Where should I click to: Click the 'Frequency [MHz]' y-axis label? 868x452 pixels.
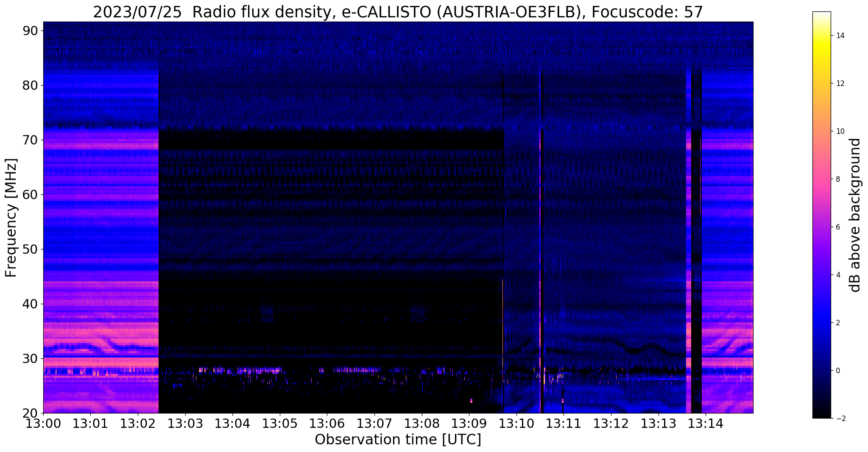coord(11,218)
